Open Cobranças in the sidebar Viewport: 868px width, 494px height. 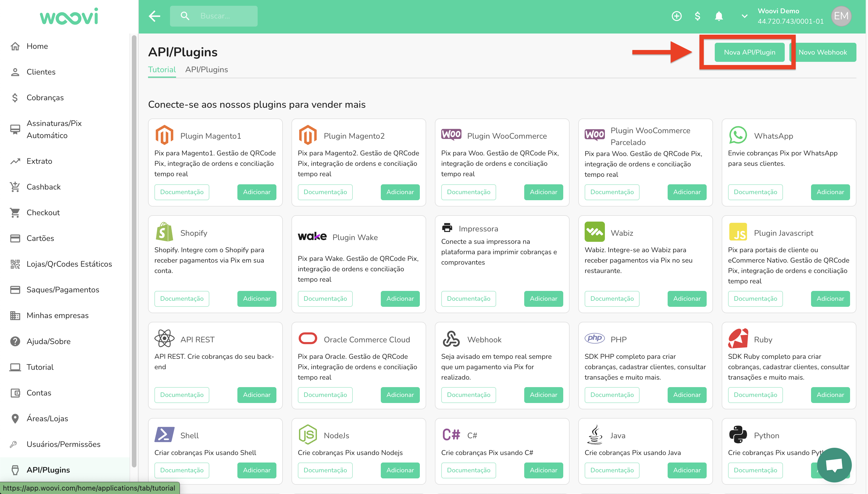45,97
